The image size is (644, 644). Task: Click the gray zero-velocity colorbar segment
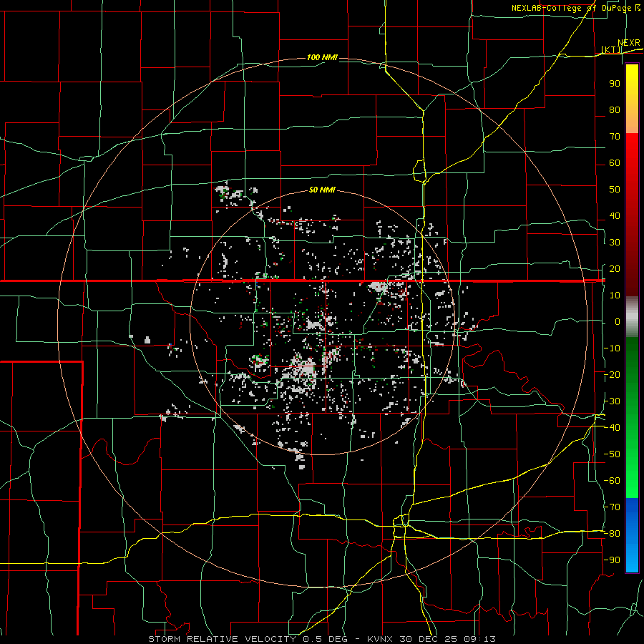pos(632,317)
